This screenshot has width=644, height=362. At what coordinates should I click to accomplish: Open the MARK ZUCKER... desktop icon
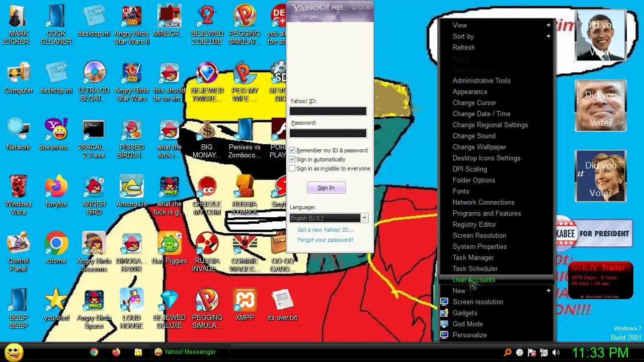coord(19,24)
